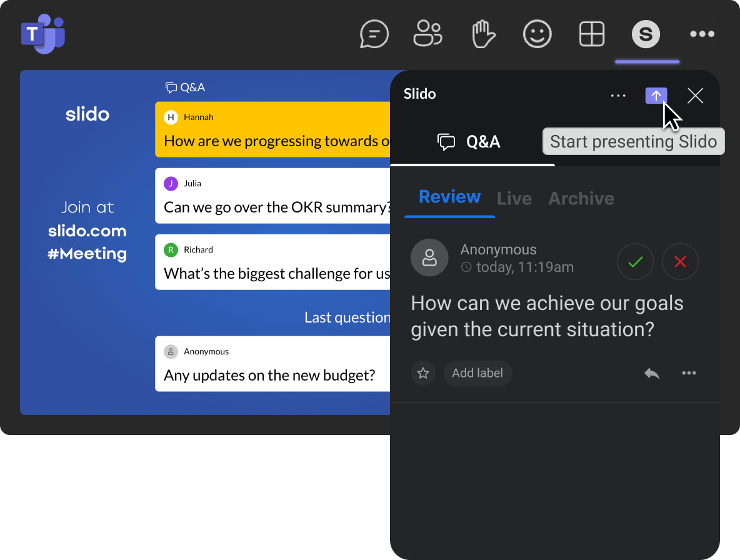Open the rooms grid view icon
This screenshot has height=560, width=740.
[x=592, y=34]
